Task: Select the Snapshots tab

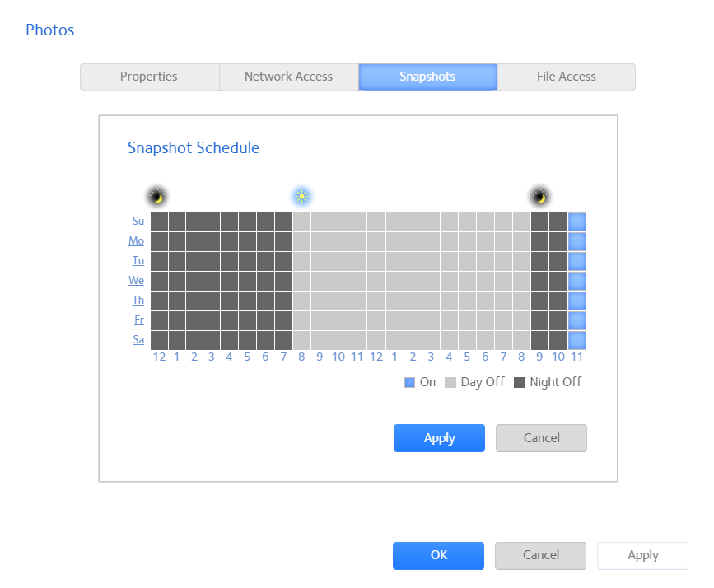Action: click(x=427, y=77)
